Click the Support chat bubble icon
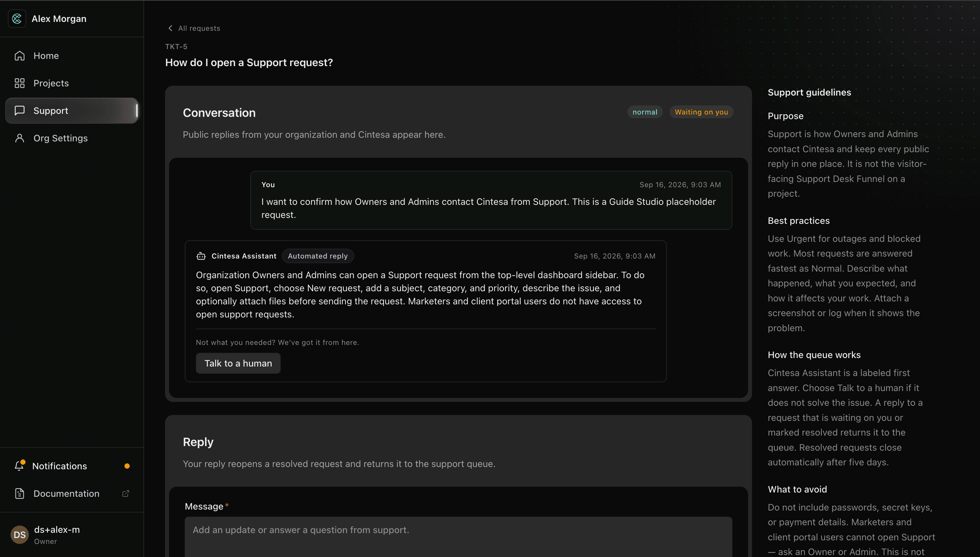The height and width of the screenshot is (557, 980). pos(20,111)
